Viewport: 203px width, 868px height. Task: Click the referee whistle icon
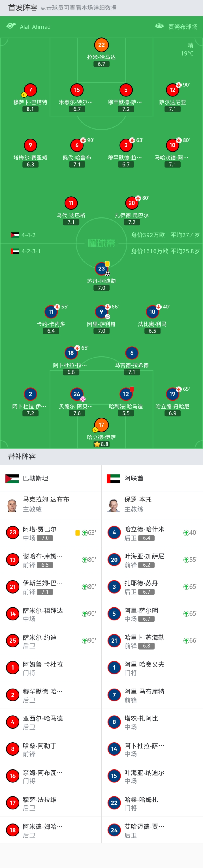coord(11,26)
